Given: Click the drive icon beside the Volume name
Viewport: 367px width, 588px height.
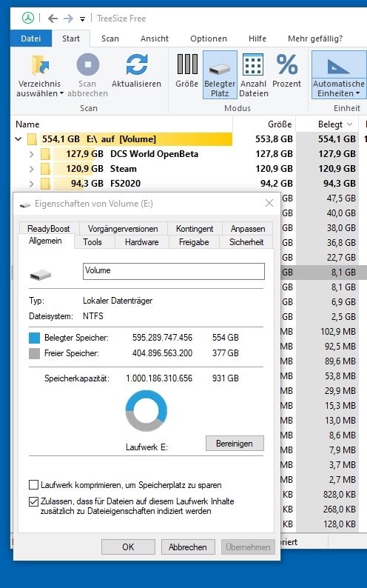Looking at the screenshot, I should tap(41, 275).
